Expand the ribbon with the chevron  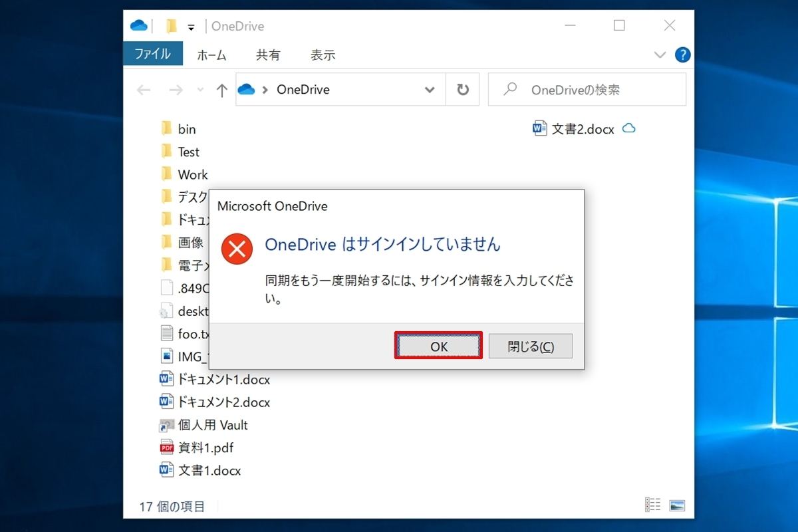pyautogui.click(x=660, y=55)
